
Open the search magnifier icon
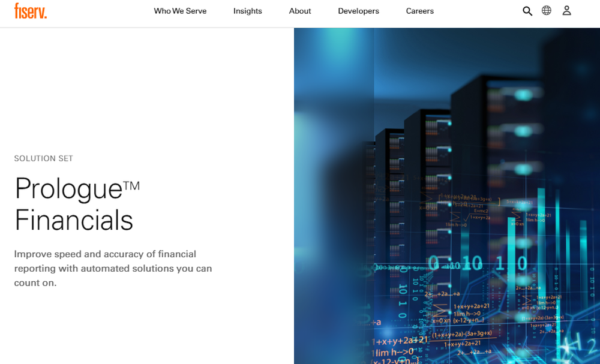pyautogui.click(x=527, y=11)
